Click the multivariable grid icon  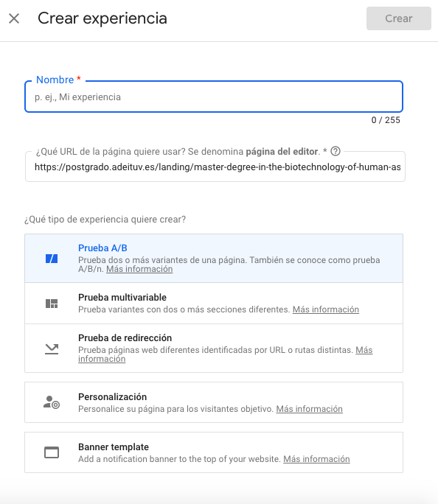[52, 304]
